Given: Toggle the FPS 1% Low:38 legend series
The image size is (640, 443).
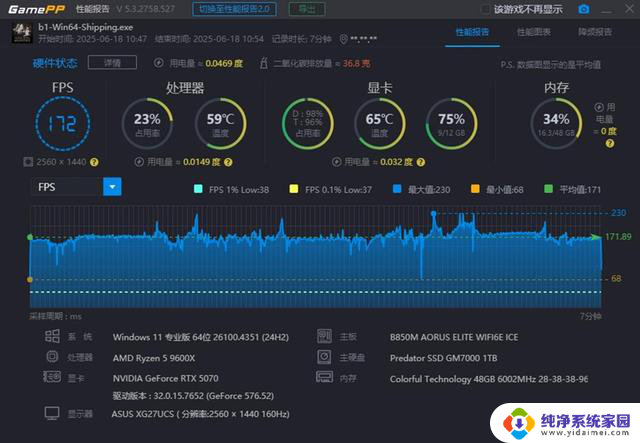Looking at the screenshot, I should point(231,189).
